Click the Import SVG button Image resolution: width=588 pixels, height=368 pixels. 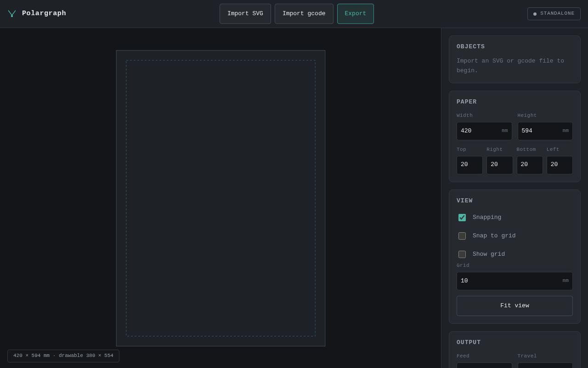(x=245, y=14)
